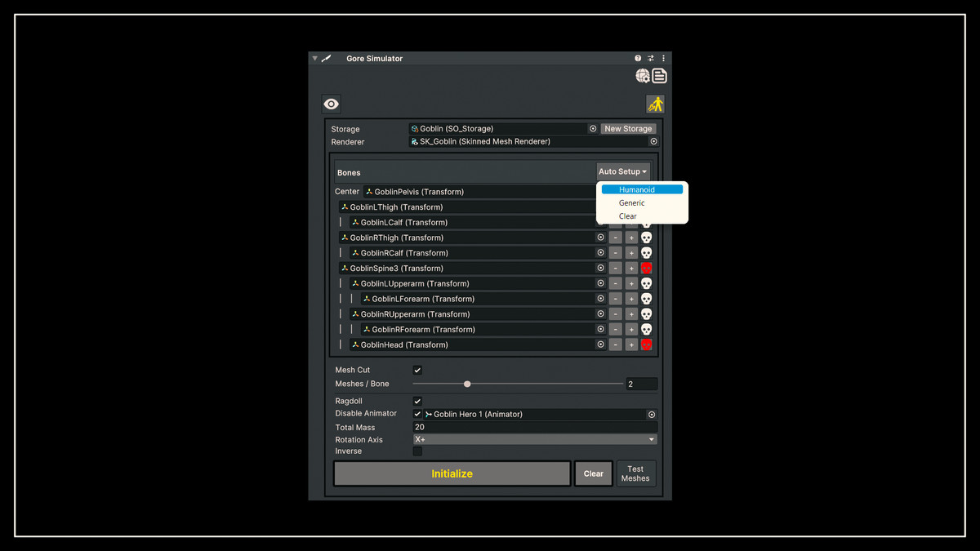Image resolution: width=980 pixels, height=551 pixels.
Task: Uncheck the Ragdoll checkbox
Action: coord(417,402)
